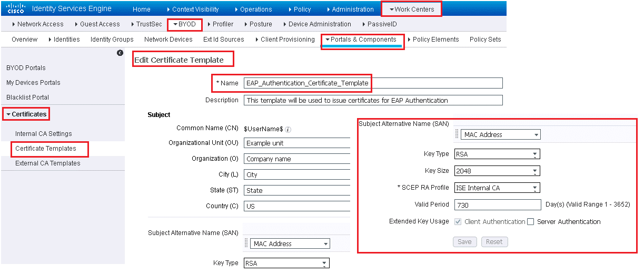Open PassiveID submenu
644x273 pixels.
(x=379, y=24)
